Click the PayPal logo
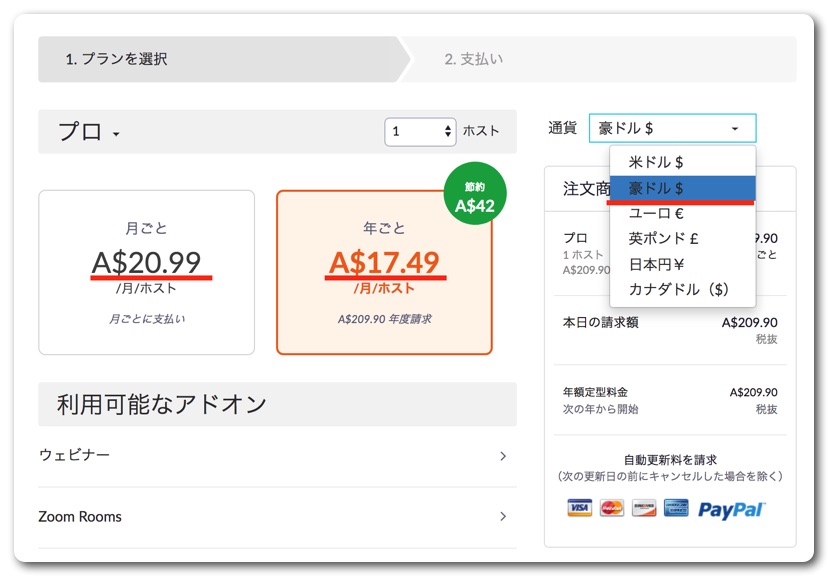 pos(731,510)
